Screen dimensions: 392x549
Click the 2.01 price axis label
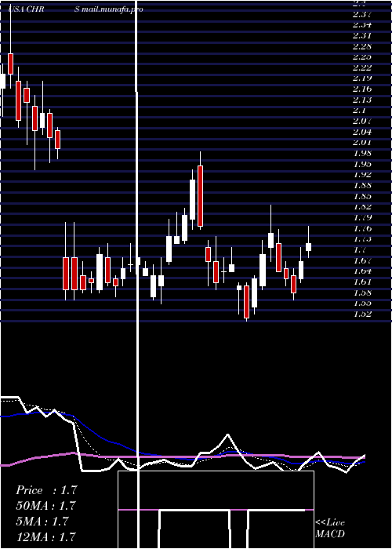click(x=362, y=143)
